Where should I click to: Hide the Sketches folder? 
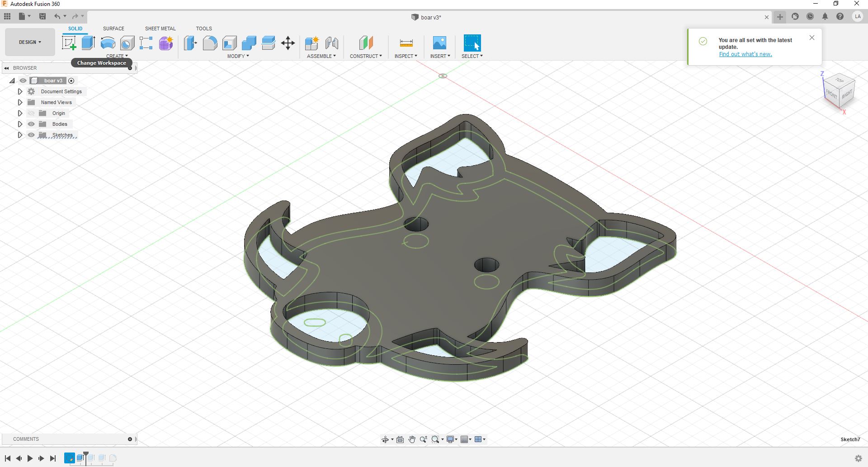(31, 135)
